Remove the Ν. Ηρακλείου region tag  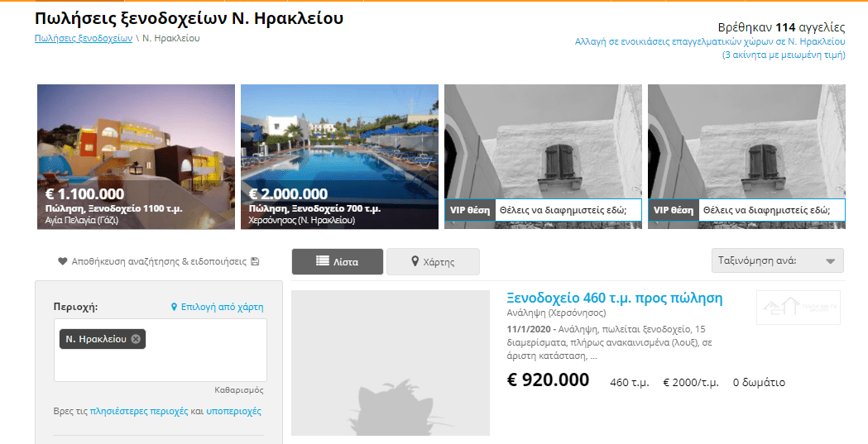pos(136,339)
